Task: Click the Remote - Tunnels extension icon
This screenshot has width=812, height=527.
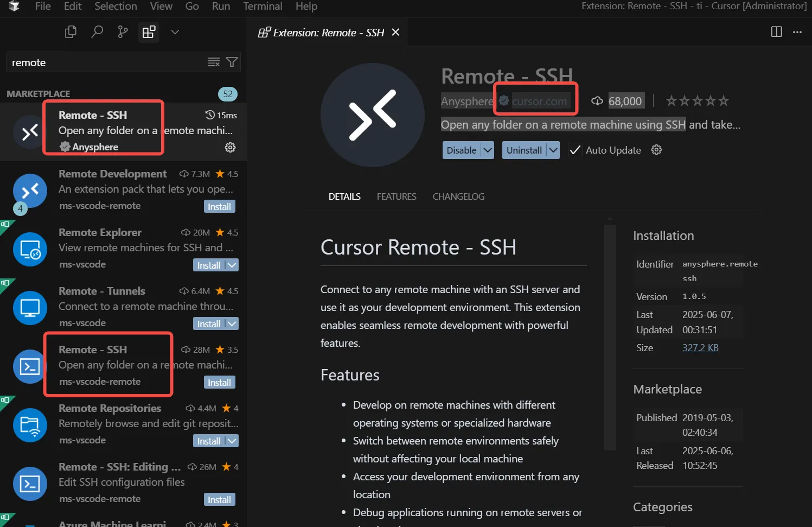Action: tap(30, 308)
